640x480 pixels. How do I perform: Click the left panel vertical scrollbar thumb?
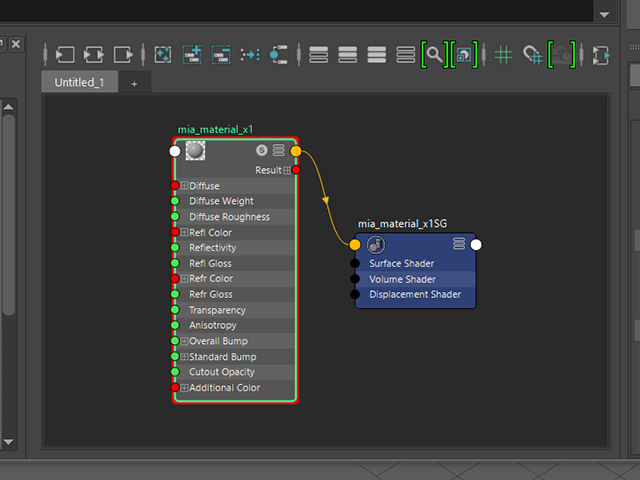pos(9,215)
